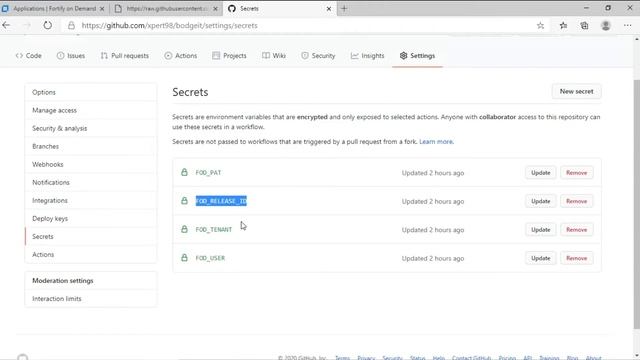Open the Projects repository tab

229,56
